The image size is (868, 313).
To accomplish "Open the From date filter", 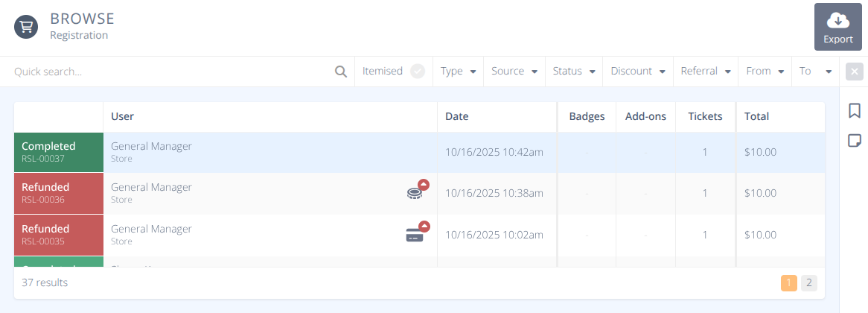I will pos(765,72).
